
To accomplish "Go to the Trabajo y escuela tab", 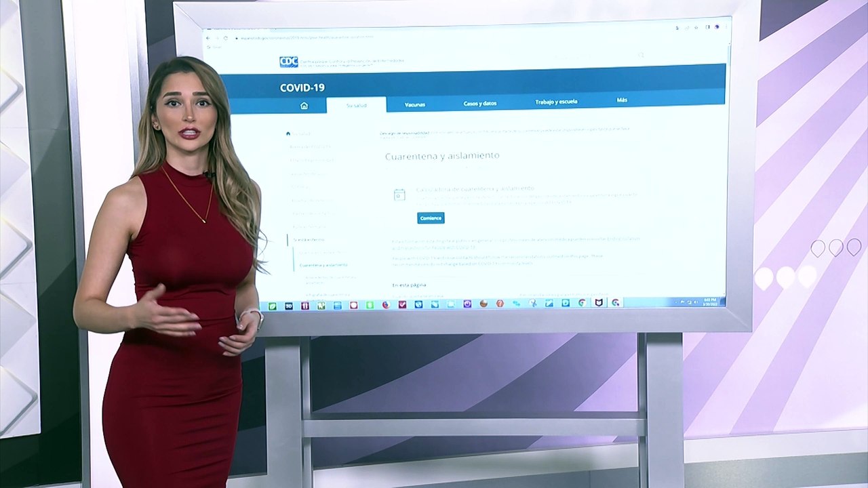I will 556,102.
